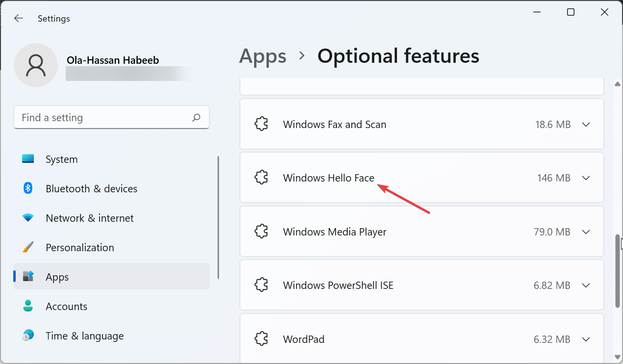Click the Time & language globe icon
623x364 pixels.
pyautogui.click(x=28, y=336)
